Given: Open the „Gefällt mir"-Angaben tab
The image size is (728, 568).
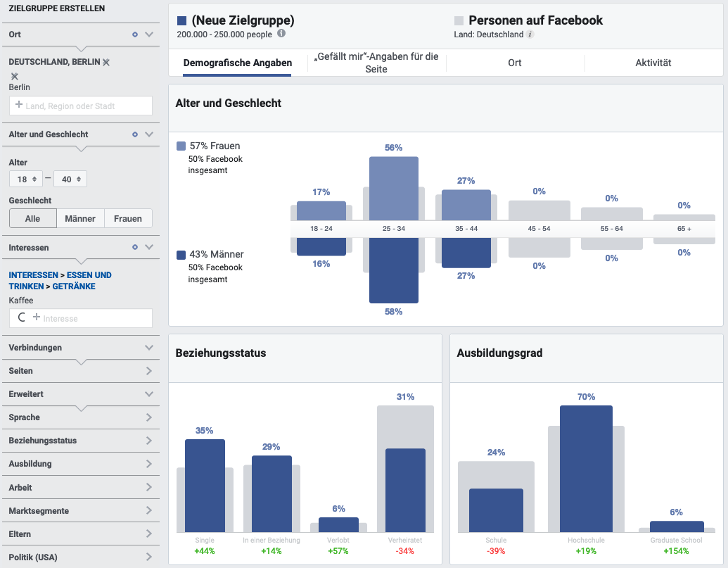Looking at the screenshot, I should [377, 63].
